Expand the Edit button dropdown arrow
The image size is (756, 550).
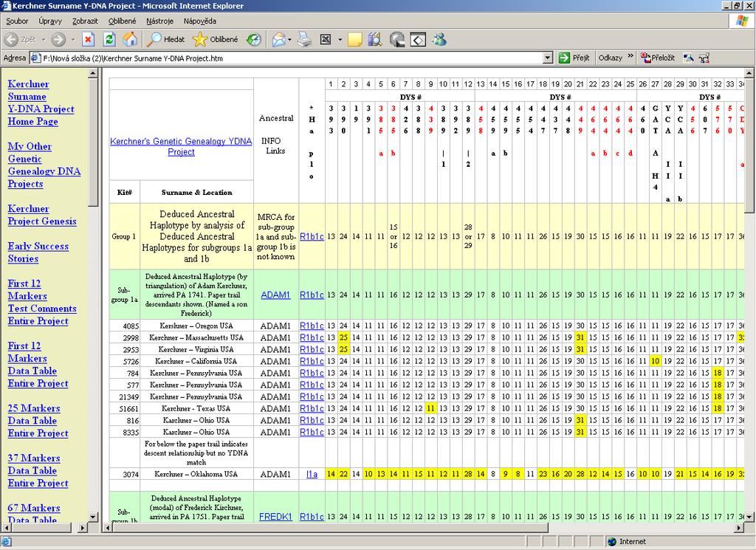click(340, 40)
